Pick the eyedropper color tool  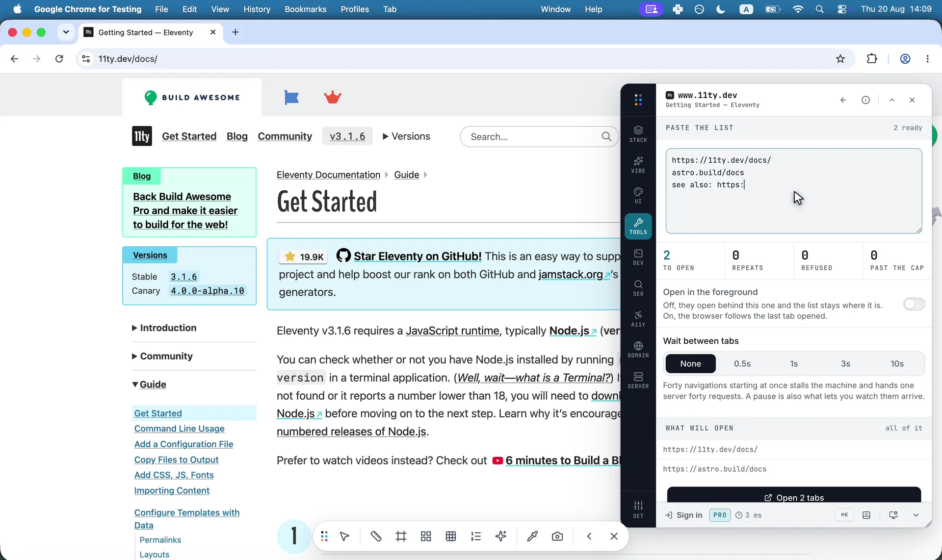532,536
